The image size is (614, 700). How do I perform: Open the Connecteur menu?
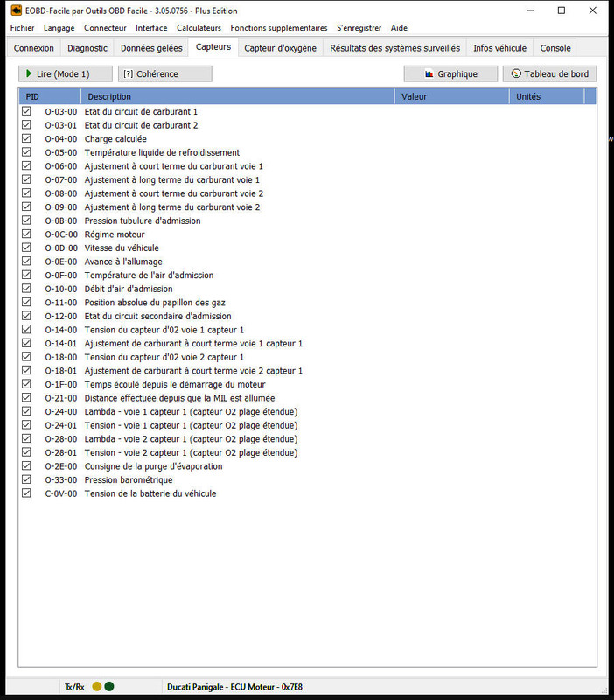(x=105, y=28)
